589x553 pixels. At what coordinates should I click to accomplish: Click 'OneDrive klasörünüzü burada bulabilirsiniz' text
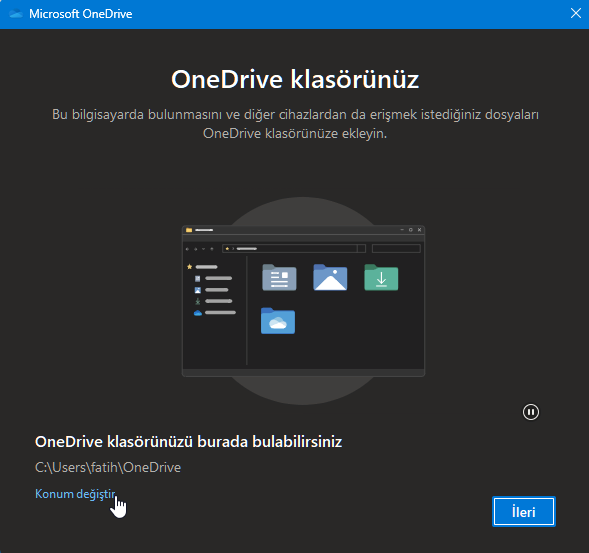click(x=188, y=441)
